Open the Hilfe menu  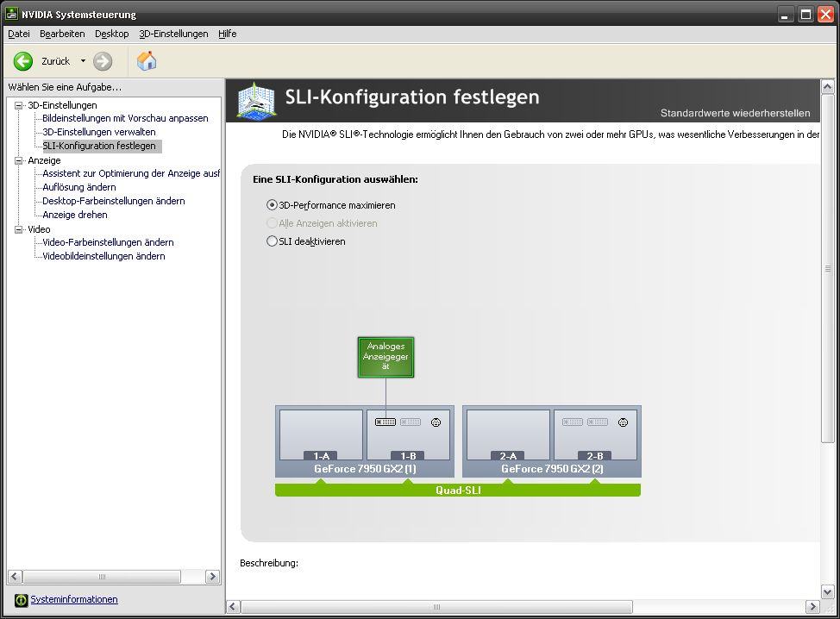227,34
